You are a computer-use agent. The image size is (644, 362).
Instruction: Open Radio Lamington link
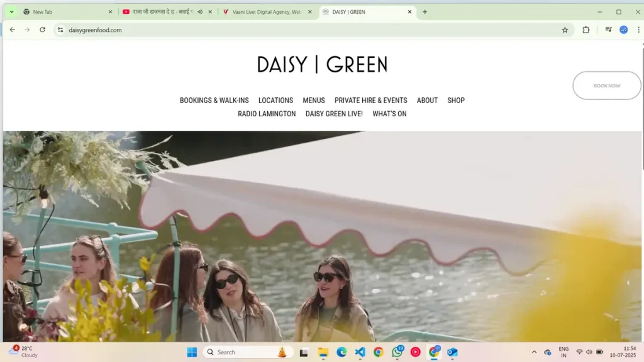[267, 114]
